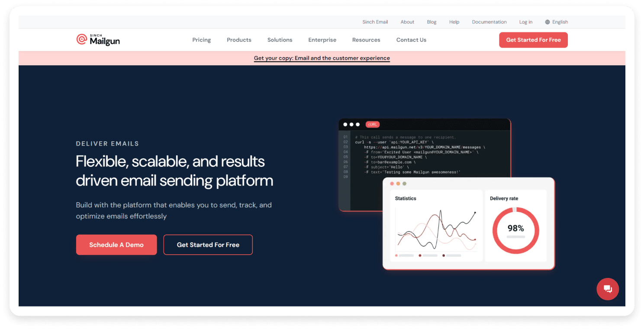The image size is (644, 329).
Task: Click the 'Flexible, scalable, and results' headline
Action: pos(170,161)
